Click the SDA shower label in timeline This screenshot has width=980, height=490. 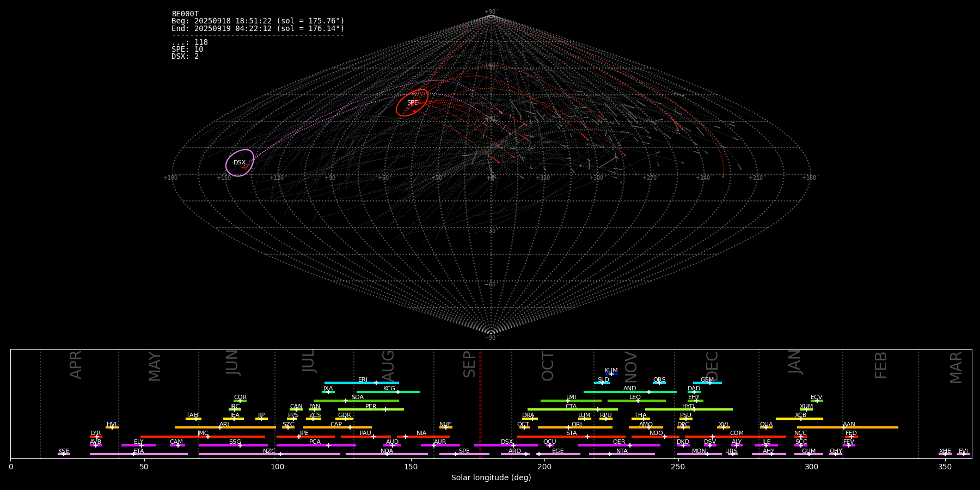pyautogui.click(x=358, y=397)
